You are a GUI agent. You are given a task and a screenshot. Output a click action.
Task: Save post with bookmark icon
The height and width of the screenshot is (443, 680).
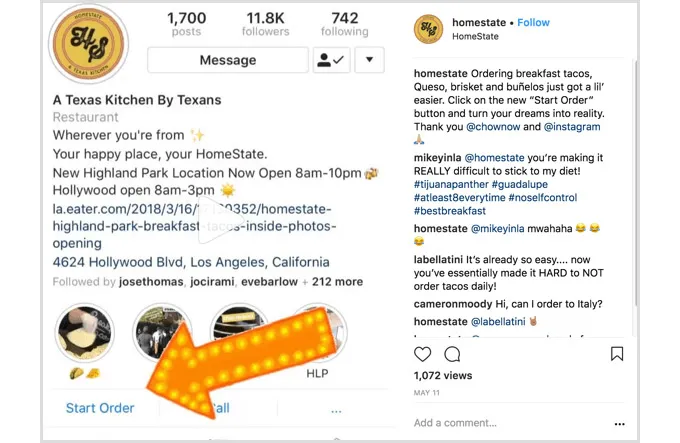(617, 354)
